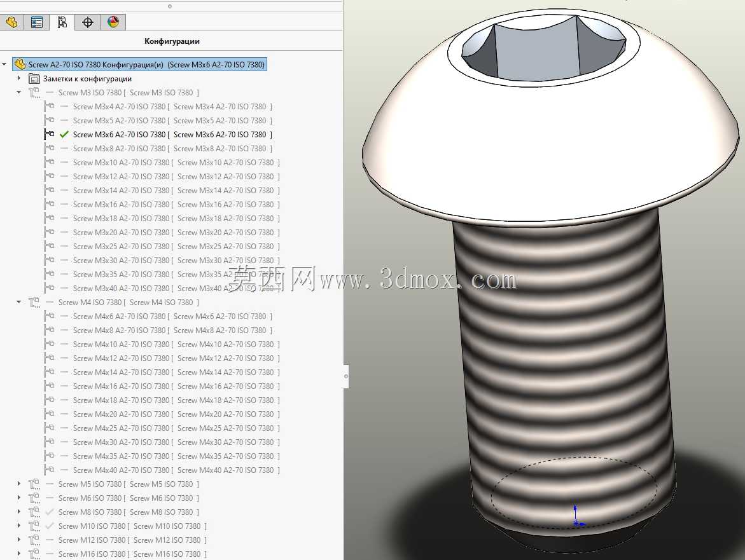Image resolution: width=745 pixels, height=560 pixels.
Task: Expand the Screw M12 ISO 7380 group
Action: coord(19,540)
